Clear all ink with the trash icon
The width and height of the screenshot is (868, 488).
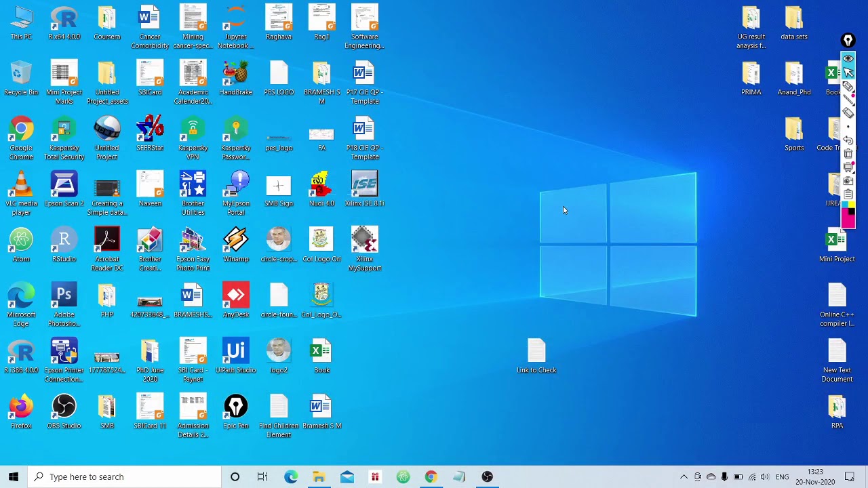[x=848, y=154]
